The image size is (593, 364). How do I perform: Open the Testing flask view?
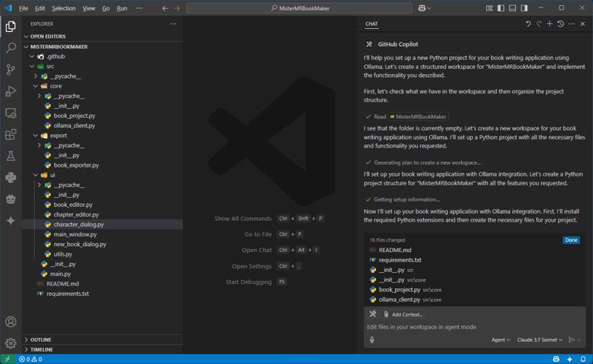pos(10,156)
